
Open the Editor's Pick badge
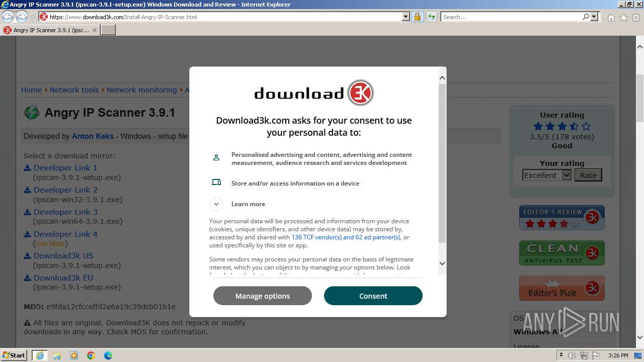tap(562, 288)
